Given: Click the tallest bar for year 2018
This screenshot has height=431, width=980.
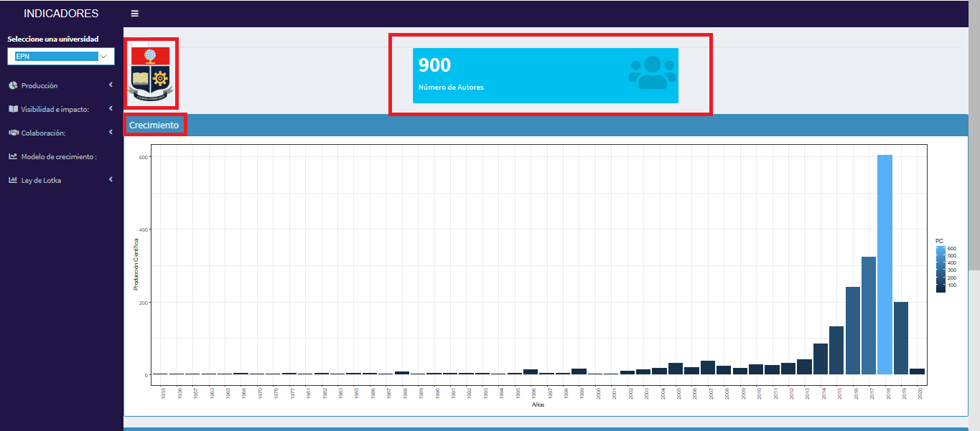Looking at the screenshot, I should pos(885,264).
